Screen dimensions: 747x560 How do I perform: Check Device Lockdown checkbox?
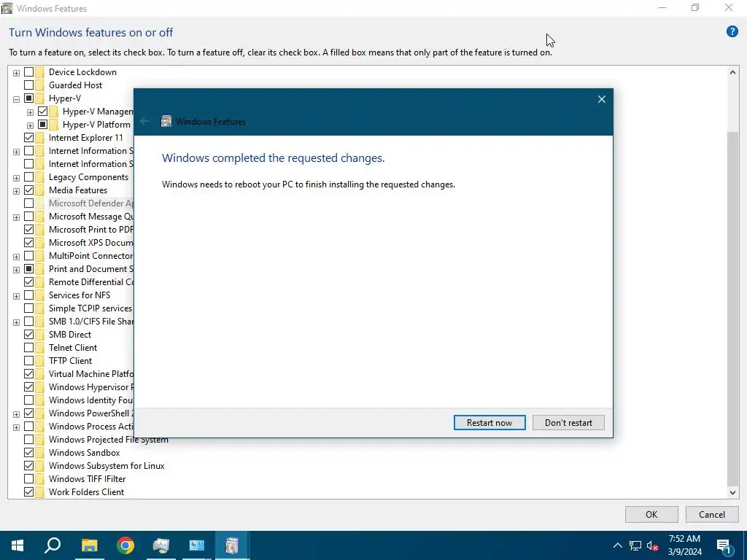point(28,72)
